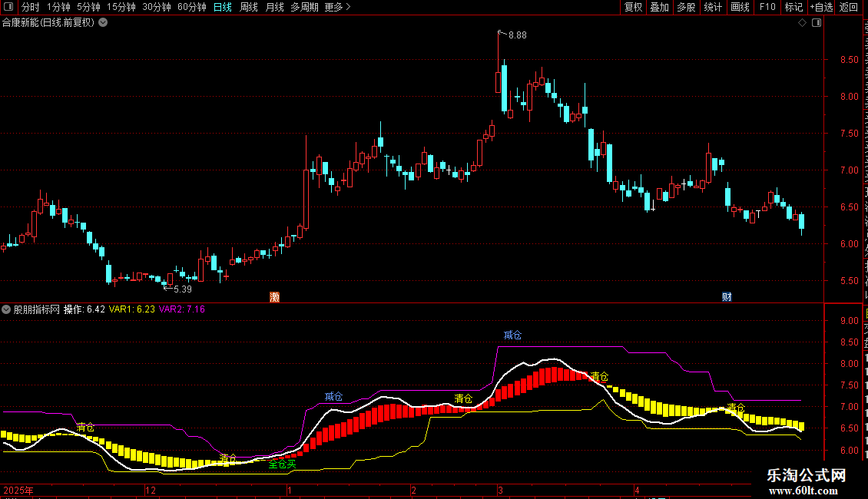Click the month 3 timeline marker

pyautogui.click(x=500, y=490)
